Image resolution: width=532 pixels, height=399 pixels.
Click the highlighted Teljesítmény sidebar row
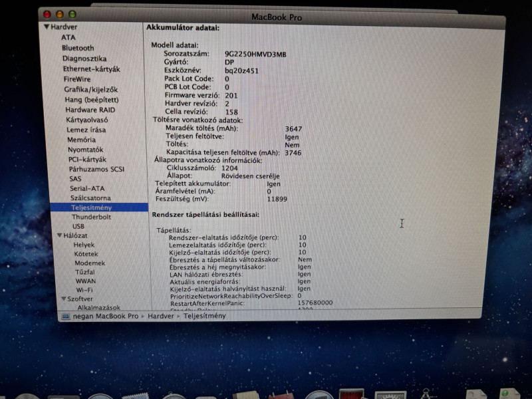point(99,207)
